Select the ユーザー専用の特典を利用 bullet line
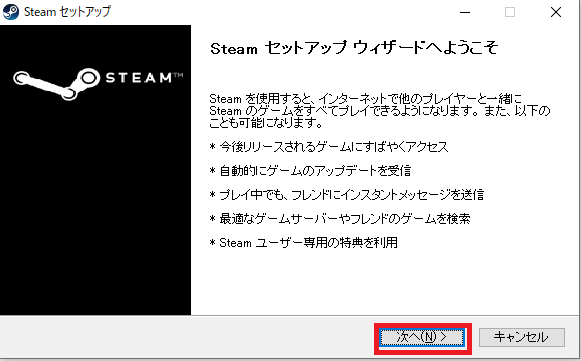 click(303, 243)
